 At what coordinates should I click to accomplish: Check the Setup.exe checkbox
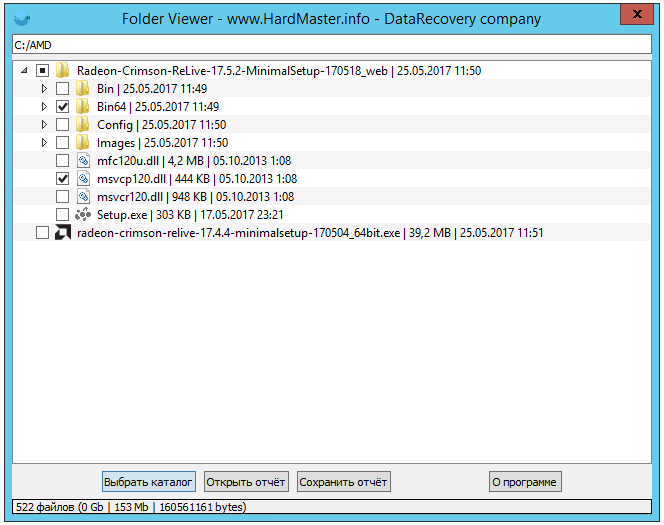(63, 215)
